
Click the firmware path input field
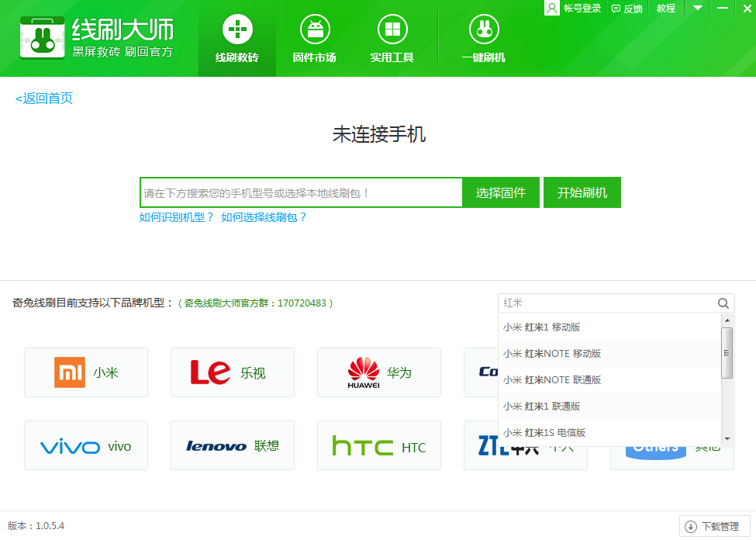click(302, 193)
